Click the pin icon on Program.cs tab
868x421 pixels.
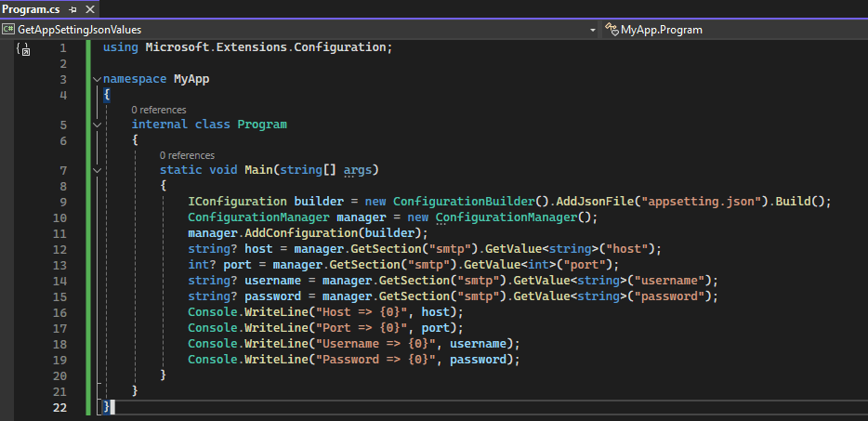72,8
